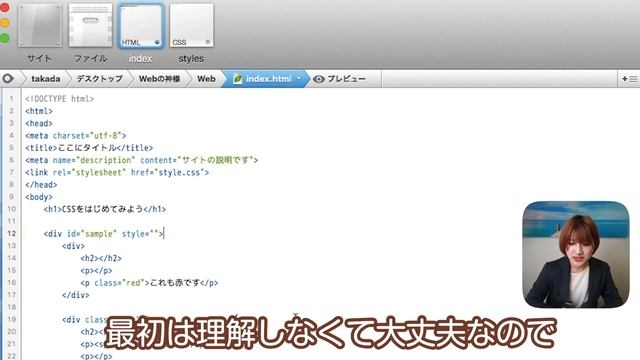This screenshot has width=640, height=360.
Task: Click the <h2></h2> on line 14
Action: (x=101, y=258)
